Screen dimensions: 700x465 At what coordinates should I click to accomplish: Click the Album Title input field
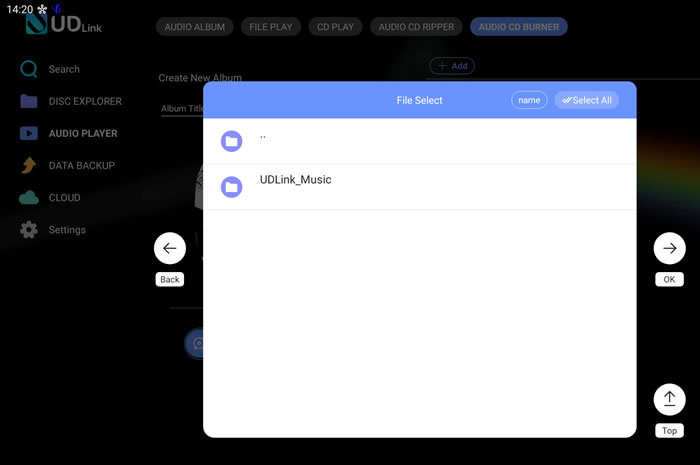[182, 109]
